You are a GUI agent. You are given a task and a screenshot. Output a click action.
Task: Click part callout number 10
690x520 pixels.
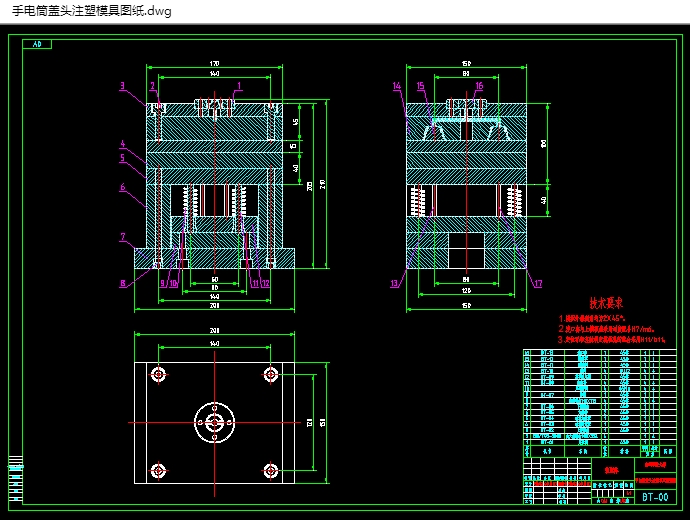click(x=173, y=283)
